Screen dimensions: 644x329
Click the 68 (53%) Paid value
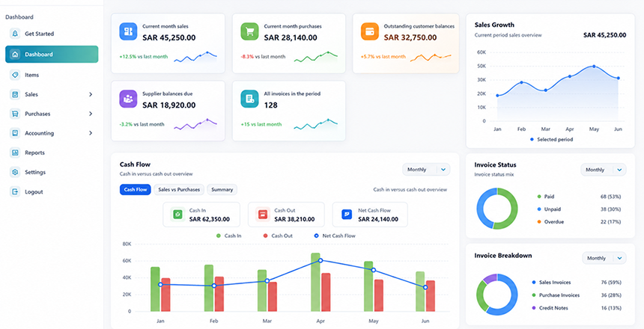click(x=610, y=197)
